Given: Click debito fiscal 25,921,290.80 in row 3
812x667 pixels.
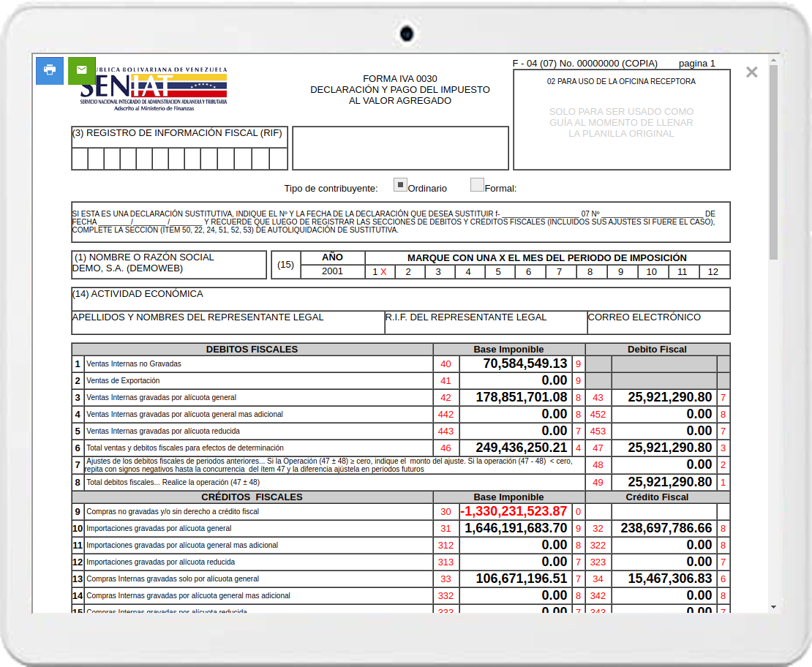Looking at the screenshot, I should [x=670, y=397].
